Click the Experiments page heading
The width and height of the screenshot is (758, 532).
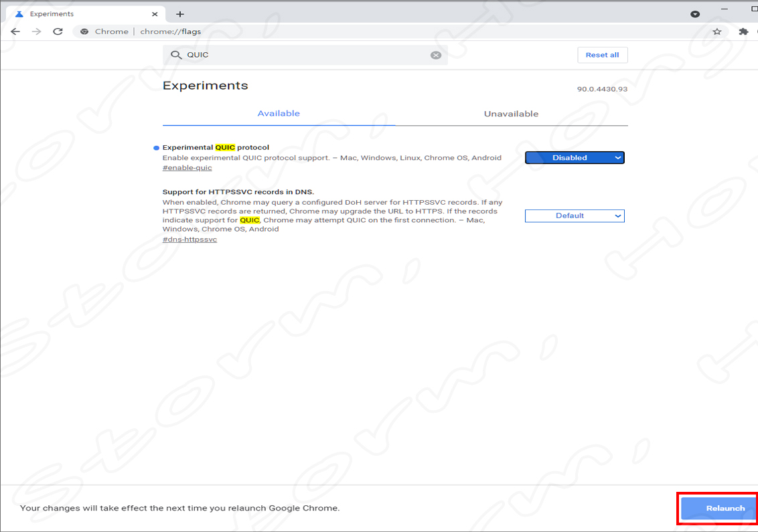pyautogui.click(x=205, y=86)
